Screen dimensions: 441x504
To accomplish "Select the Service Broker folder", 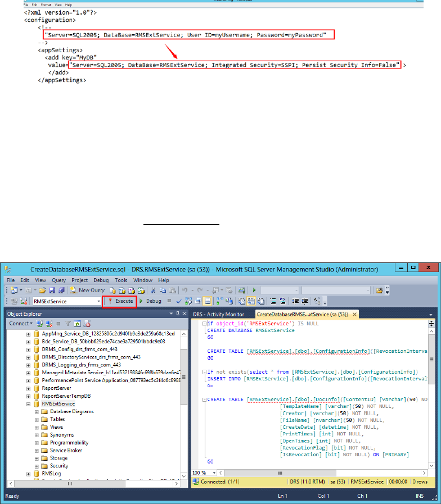I will click(x=66, y=450).
